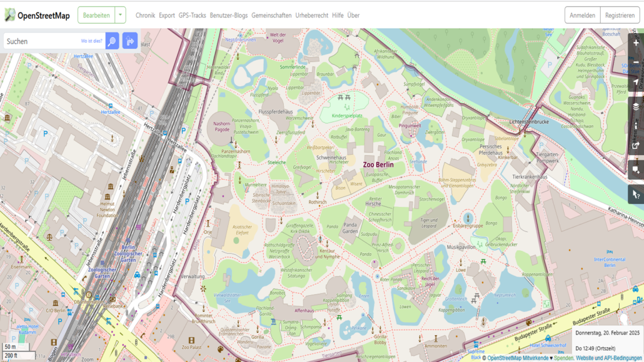Add a note to the map
This screenshot has width=644, height=362.
[x=636, y=169]
